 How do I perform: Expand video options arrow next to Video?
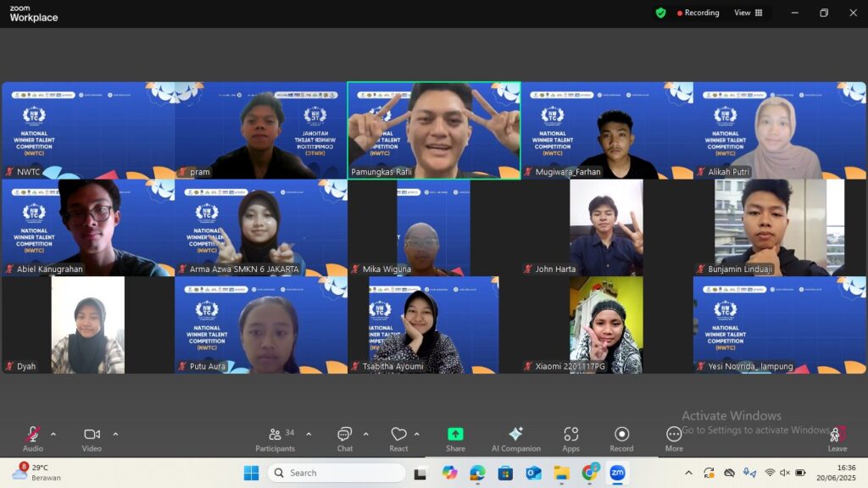pyautogui.click(x=115, y=435)
